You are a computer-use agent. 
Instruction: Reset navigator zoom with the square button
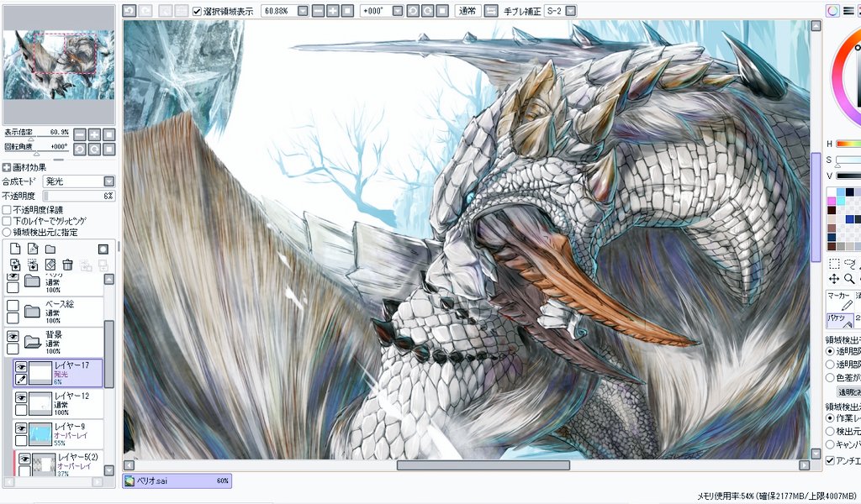[108, 134]
